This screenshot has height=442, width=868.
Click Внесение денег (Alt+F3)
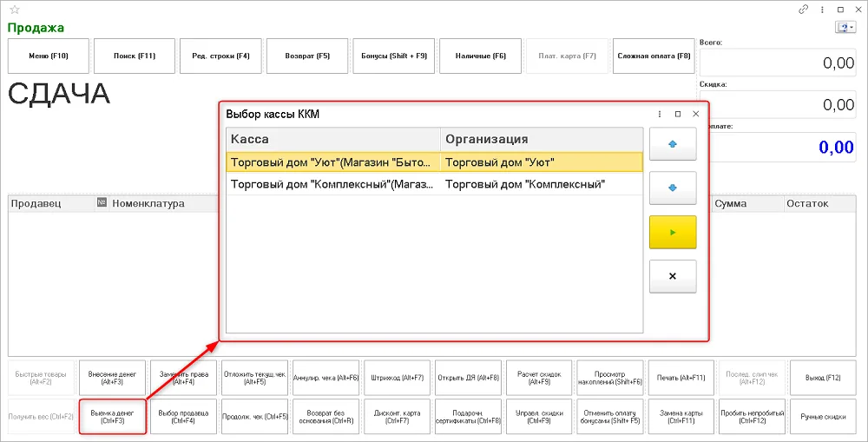click(112, 377)
